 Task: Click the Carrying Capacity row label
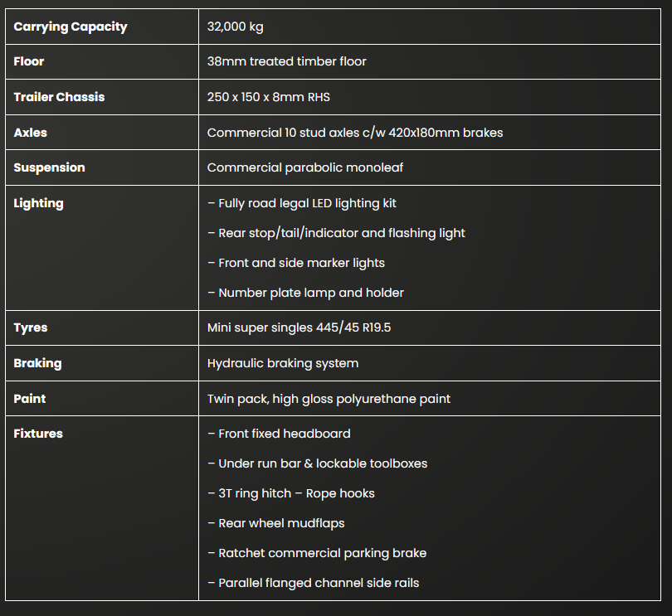(71, 27)
